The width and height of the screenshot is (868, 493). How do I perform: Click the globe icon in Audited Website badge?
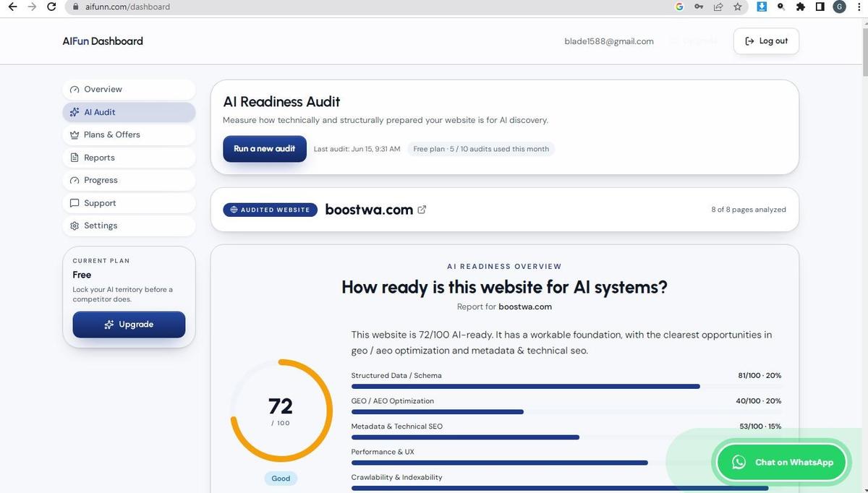tap(234, 210)
